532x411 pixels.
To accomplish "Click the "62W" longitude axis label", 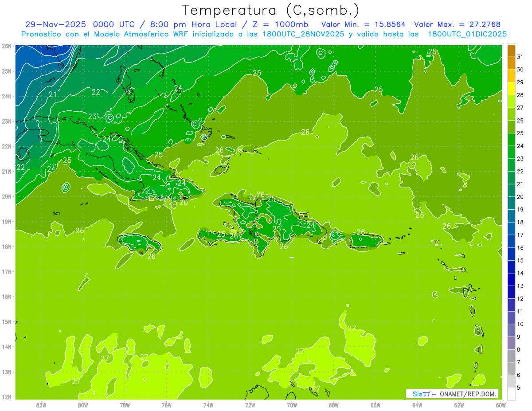I will pos(459,404).
